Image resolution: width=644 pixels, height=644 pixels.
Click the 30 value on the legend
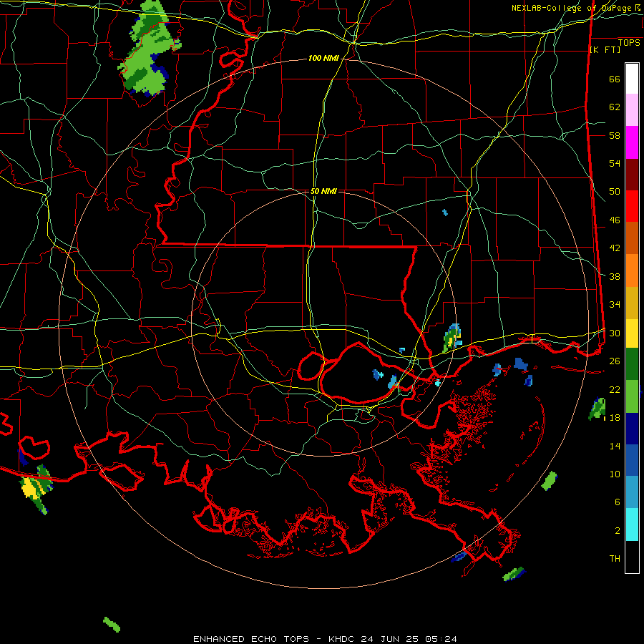pyautogui.click(x=614, y=333)
